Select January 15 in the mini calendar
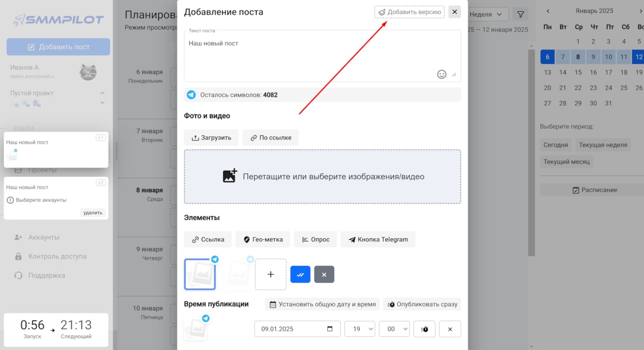The height and width of the screenshot is (350, 644). (578, 72)
